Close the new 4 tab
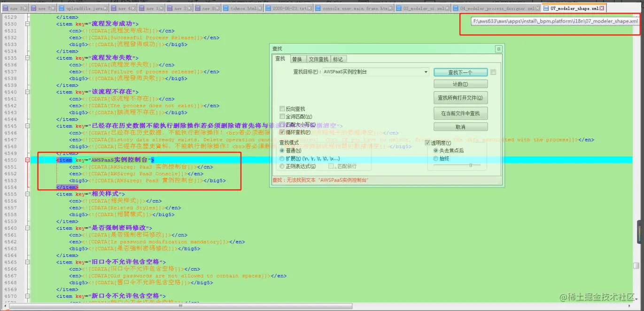 (x=133, y=8)
